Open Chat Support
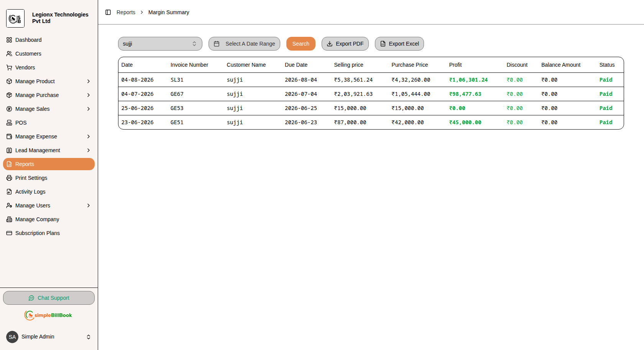The image size is (644, 350). pyautogui.click(x=49, y=298)
